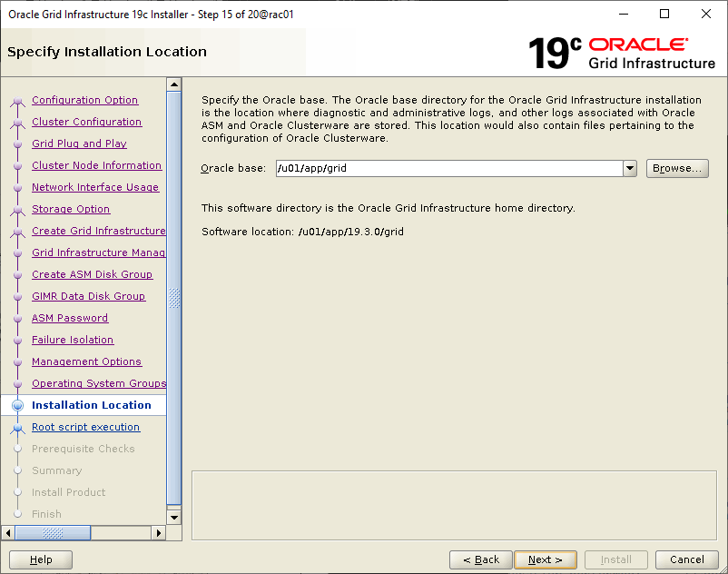Select the Cluster Node Information step
The image size is (728, 574).
pyautogui.click(x=96, y=165)
